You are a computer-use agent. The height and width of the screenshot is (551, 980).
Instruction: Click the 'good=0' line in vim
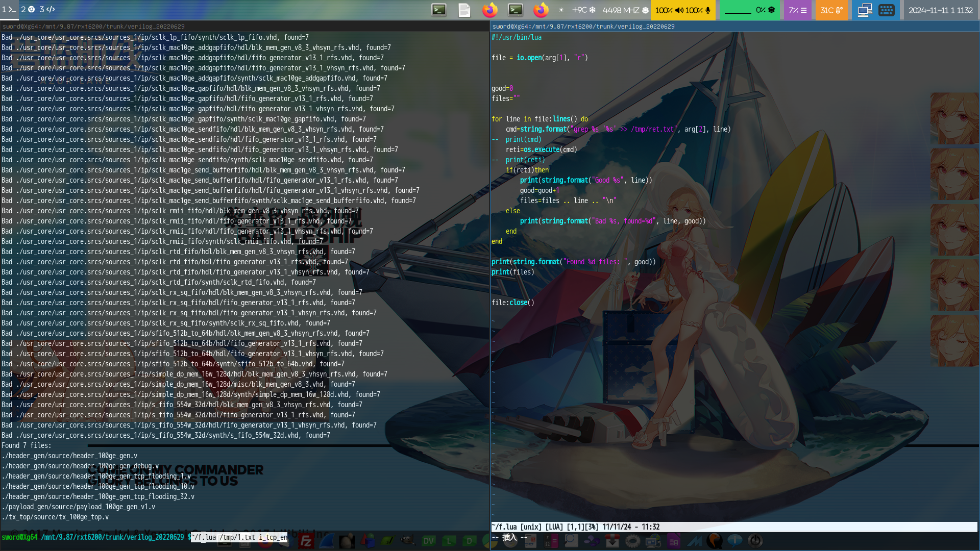(502, 88)
